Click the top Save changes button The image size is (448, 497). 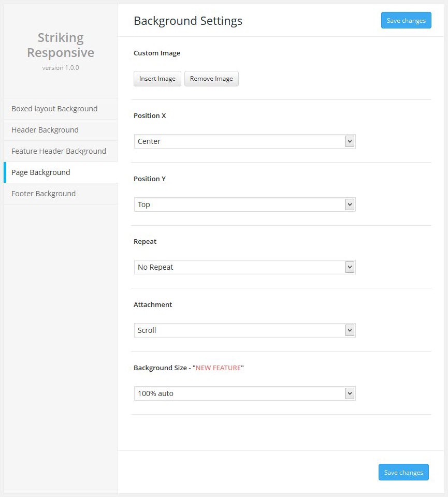[x=406, y=21]
